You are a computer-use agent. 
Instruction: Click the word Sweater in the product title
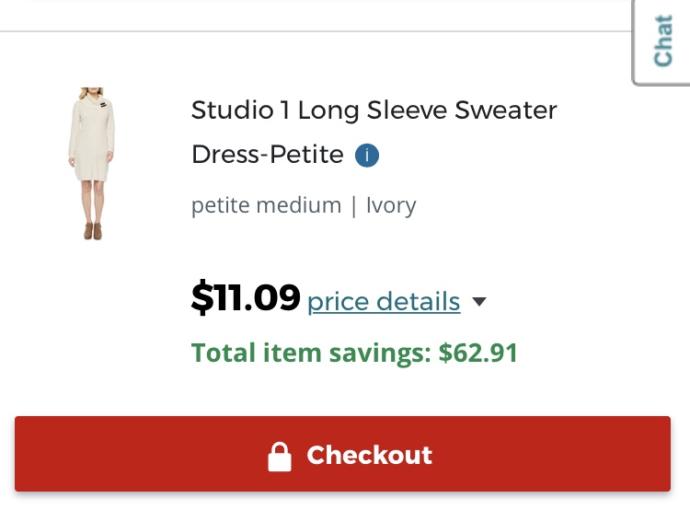coord(506,110)
